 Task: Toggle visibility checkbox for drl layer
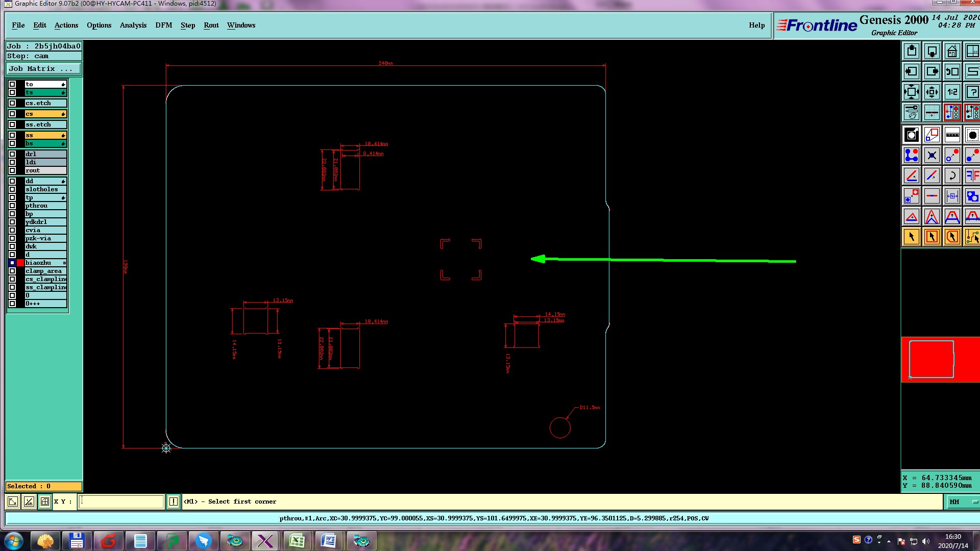(12, 154)
